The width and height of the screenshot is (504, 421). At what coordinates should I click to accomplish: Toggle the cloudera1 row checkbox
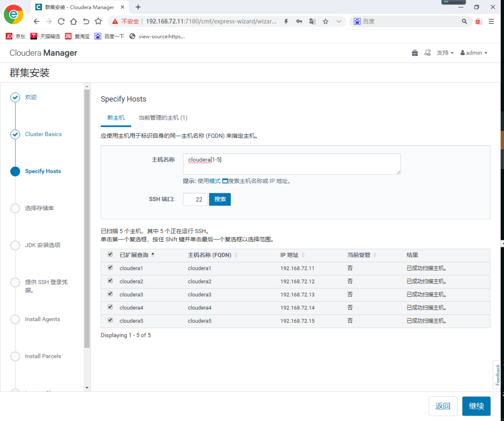point(110,267)
